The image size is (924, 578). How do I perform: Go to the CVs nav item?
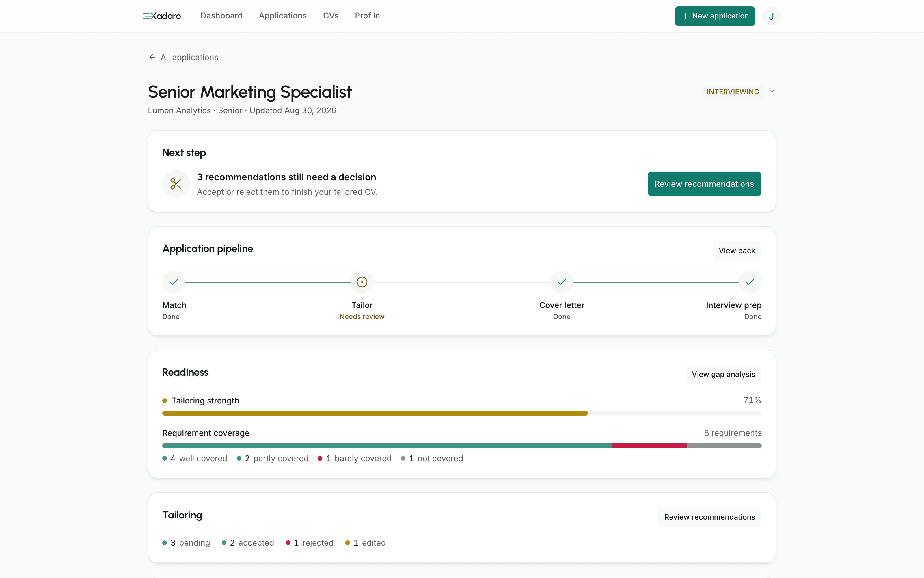pyautogui.click(x=331, y=16)
